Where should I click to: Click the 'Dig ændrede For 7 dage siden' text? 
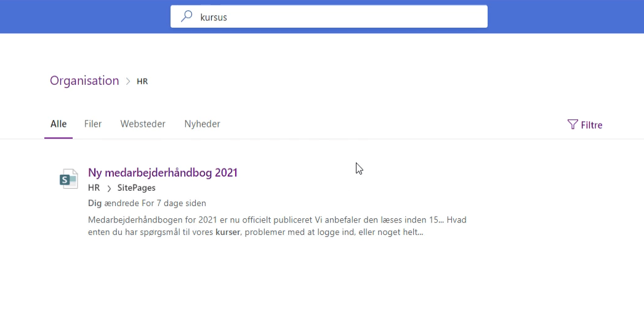point(147,203)
